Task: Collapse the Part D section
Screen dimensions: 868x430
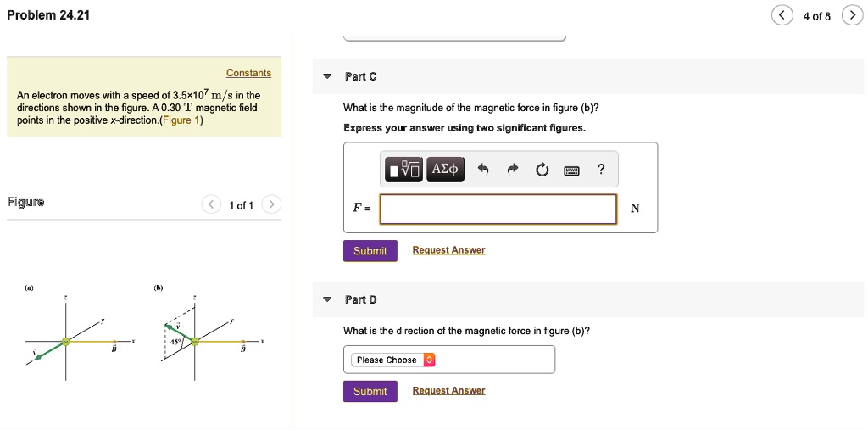Action: 327,299
